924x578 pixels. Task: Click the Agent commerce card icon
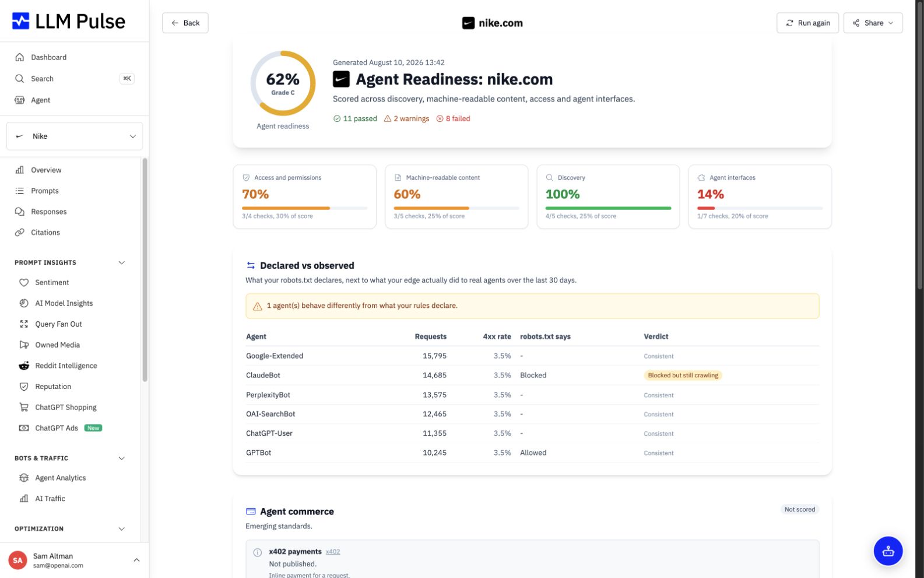coord(251,512)
